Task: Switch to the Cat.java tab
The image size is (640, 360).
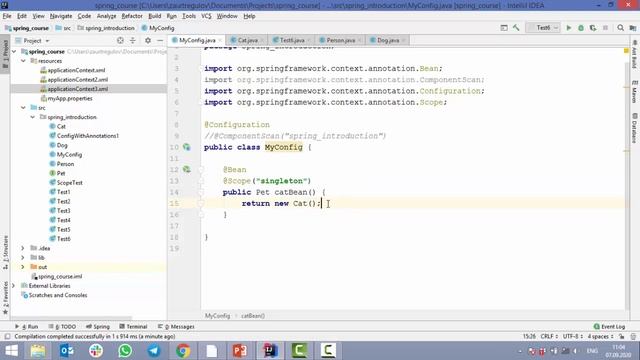Action: point(247,40)
